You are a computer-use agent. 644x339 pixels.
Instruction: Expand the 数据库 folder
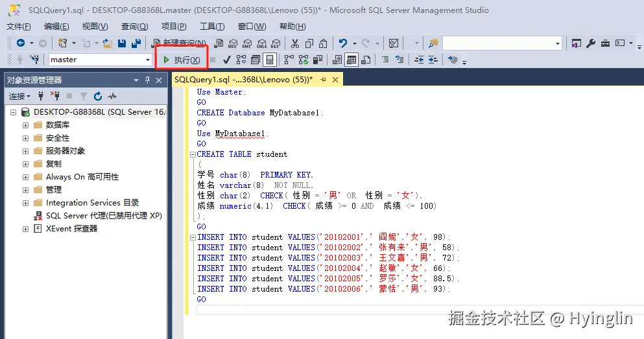[x=25, y=125]
